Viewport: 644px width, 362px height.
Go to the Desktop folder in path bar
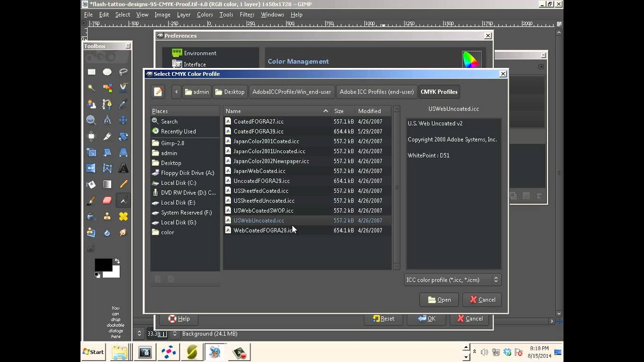[x=229, y=92]
